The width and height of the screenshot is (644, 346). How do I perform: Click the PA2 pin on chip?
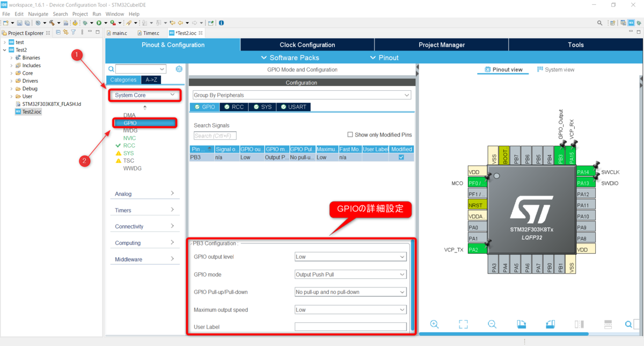tap(477, 249)
